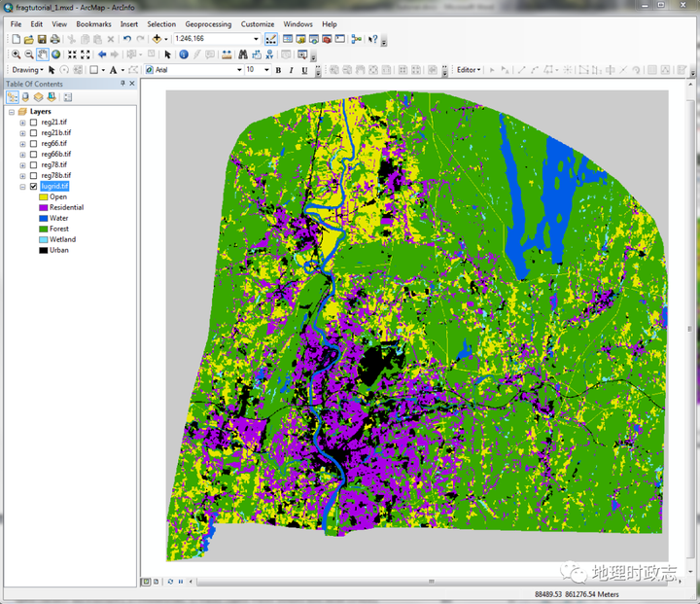700x604 pixels.
Task: Click the Save map document icon
Action: pos(42,39)
